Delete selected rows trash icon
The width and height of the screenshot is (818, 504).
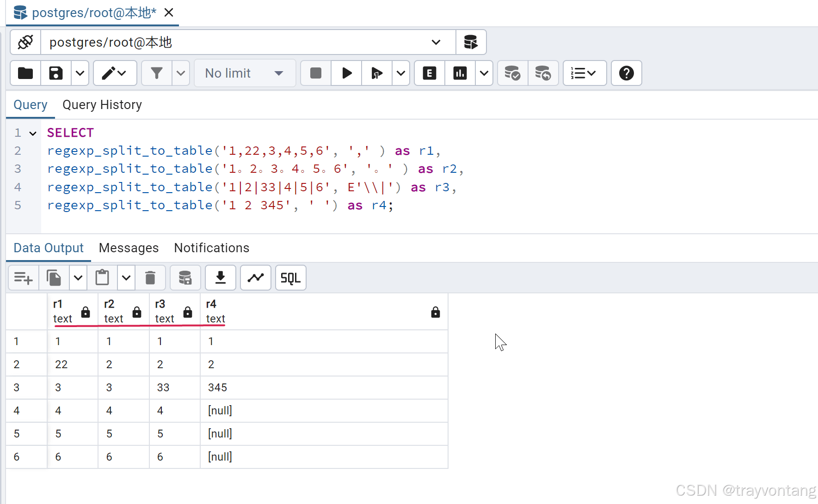pos(150,278)
